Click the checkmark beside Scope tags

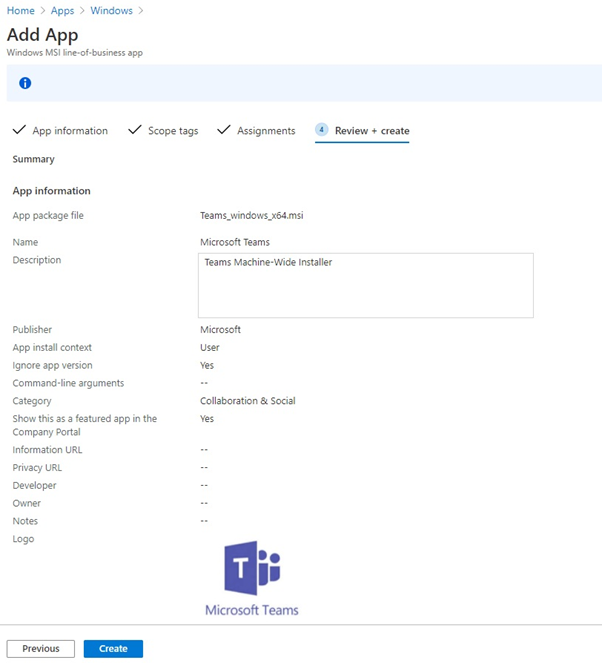click(x=135, y=130)
